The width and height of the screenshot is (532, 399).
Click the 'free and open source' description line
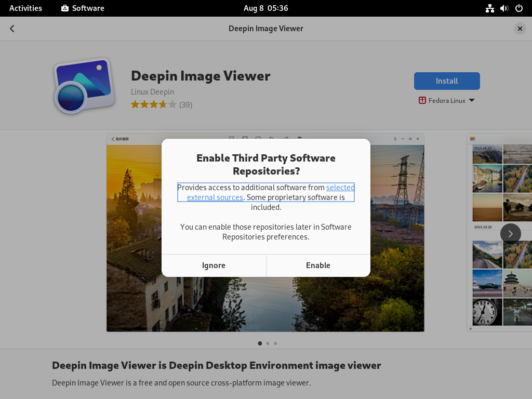(x=181, y=383)
